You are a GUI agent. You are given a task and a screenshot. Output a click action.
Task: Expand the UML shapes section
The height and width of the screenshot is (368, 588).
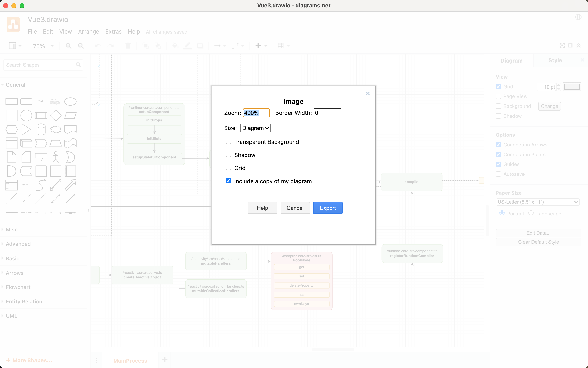tap(11, 316)
